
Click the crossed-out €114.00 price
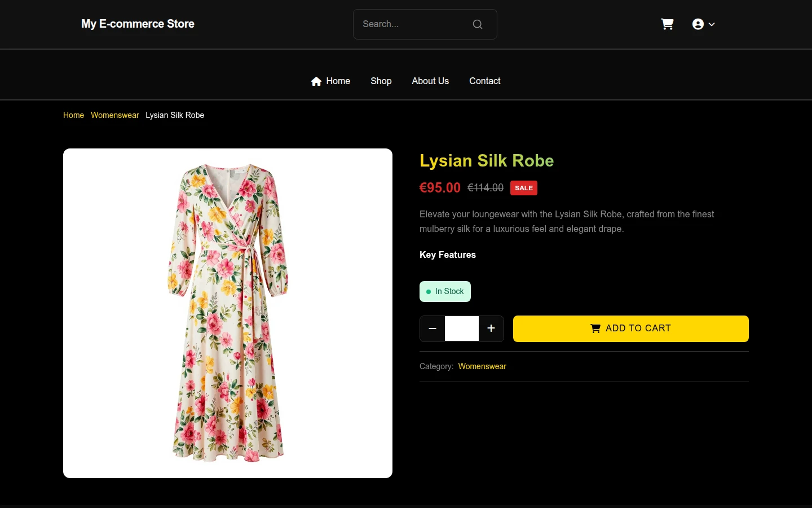tap(486, 188)
